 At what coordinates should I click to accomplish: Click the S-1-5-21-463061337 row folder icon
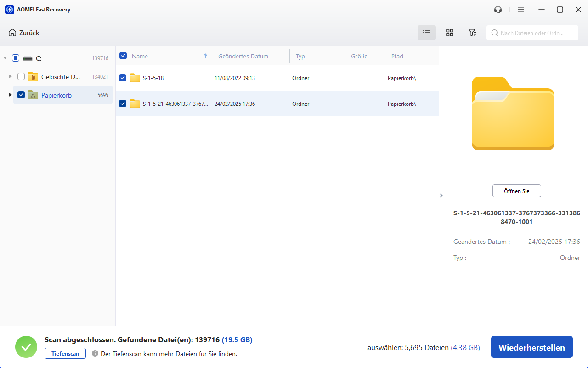[135, 103]
